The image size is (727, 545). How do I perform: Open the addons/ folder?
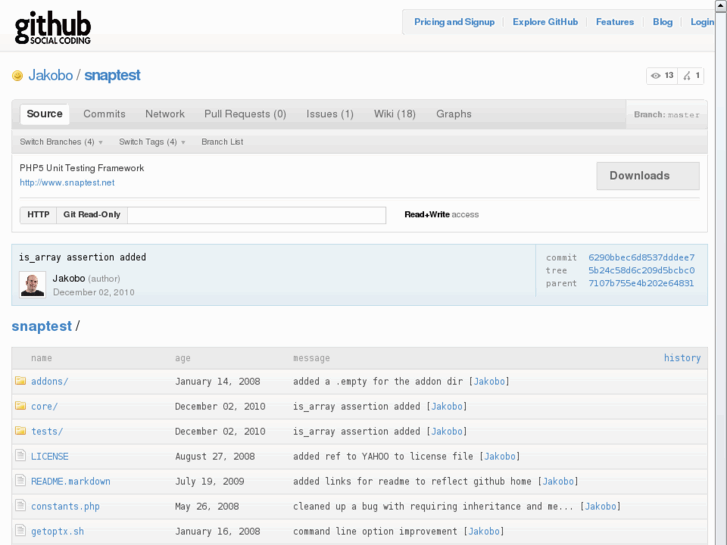pos(50,381)
